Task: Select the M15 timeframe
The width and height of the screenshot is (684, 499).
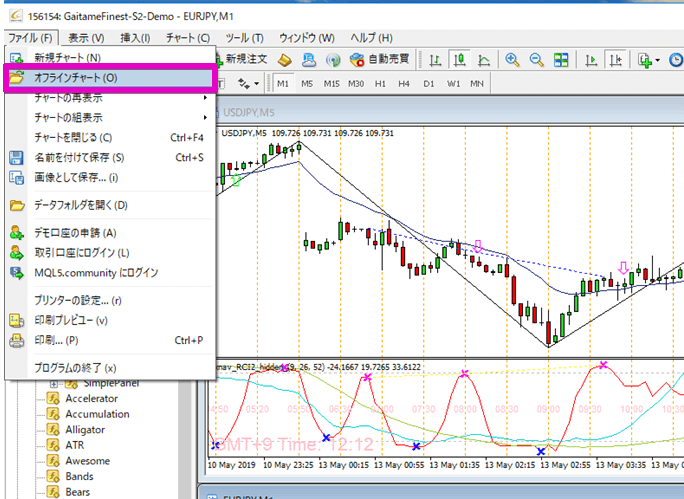Action: pyautogui.click(x=332, y=83)
